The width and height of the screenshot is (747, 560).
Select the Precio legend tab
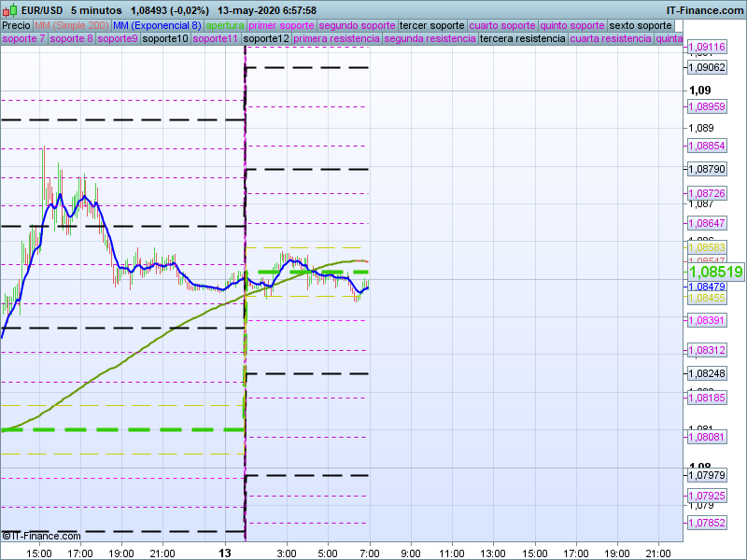(16, 25)
